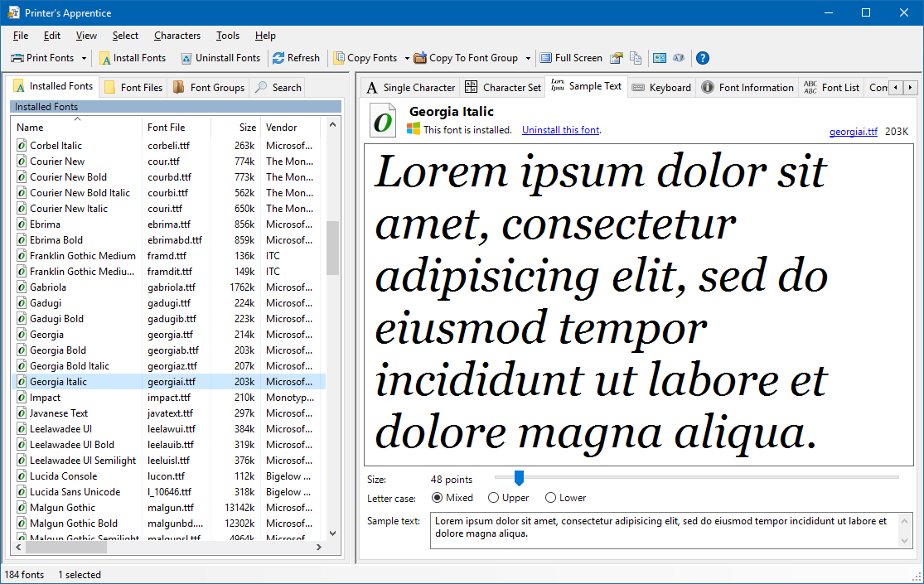Sort by the Size column header
The image size is (924, 584).
coord(235,128)
